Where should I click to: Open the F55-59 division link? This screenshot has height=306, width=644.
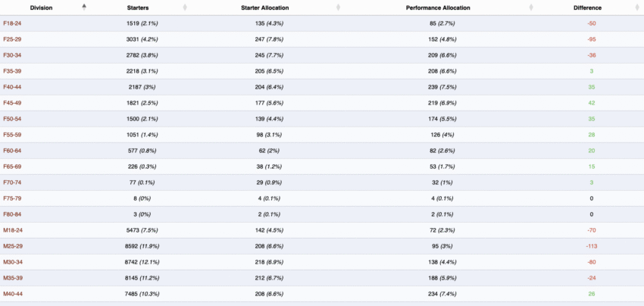[11, 135]
